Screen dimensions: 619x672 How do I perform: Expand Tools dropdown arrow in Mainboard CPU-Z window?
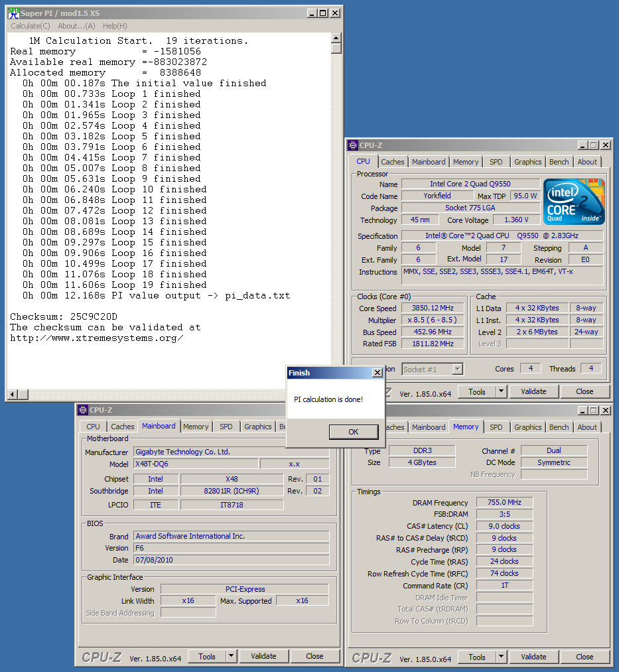(x=231, y=657)
